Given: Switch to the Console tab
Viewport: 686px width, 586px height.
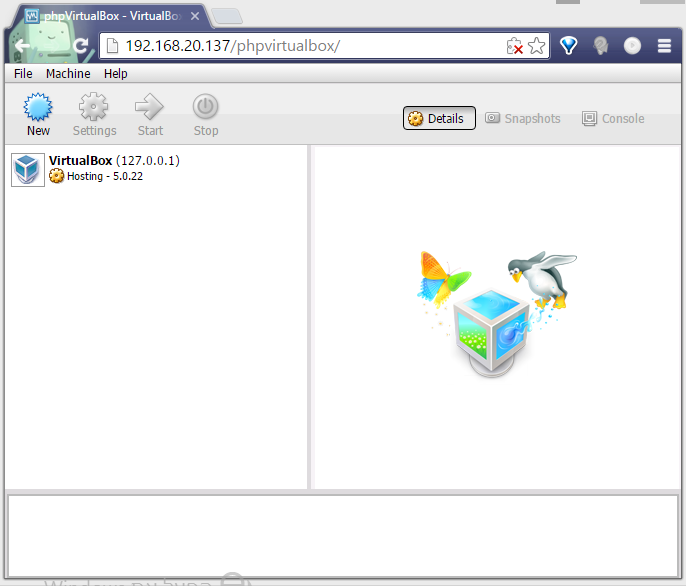Looking at the screenshot, I should click(x=613, y=119).
